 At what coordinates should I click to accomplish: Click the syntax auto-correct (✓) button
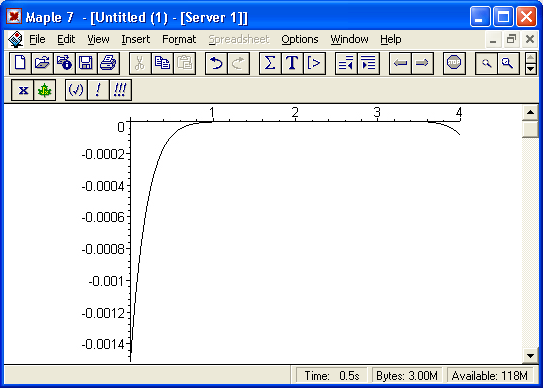(x=76, y=90)
